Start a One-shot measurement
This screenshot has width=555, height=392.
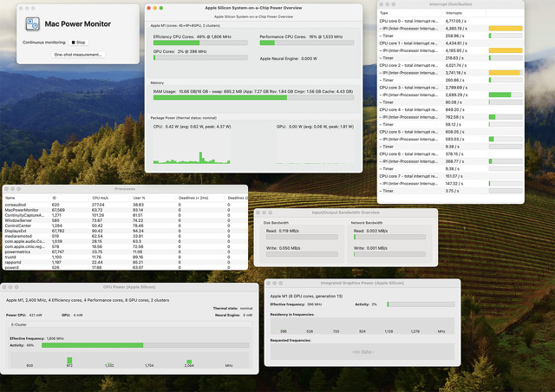click(78, 55)
